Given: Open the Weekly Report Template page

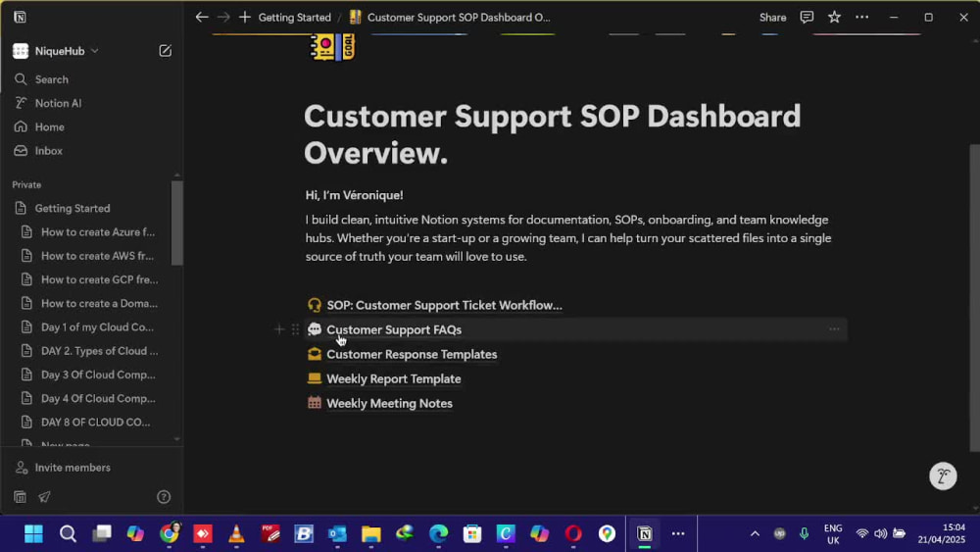Looking at the screenshot, I should click(394, 378).
